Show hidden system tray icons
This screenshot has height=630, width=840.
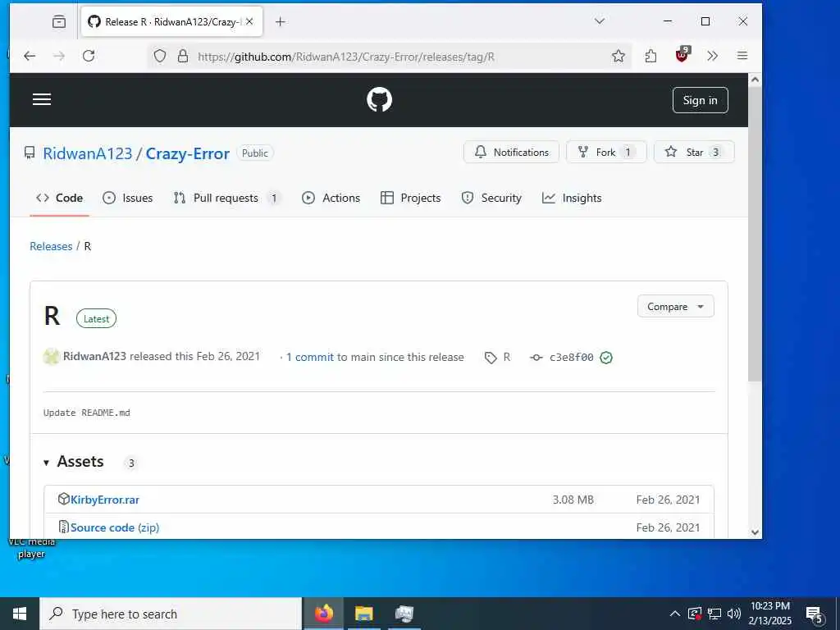click(x=675, y=614)
